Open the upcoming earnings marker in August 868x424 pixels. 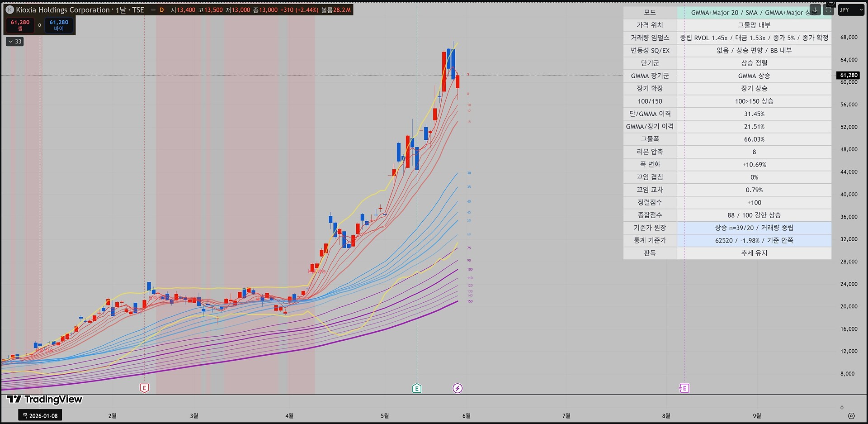[x=684, y=388]
